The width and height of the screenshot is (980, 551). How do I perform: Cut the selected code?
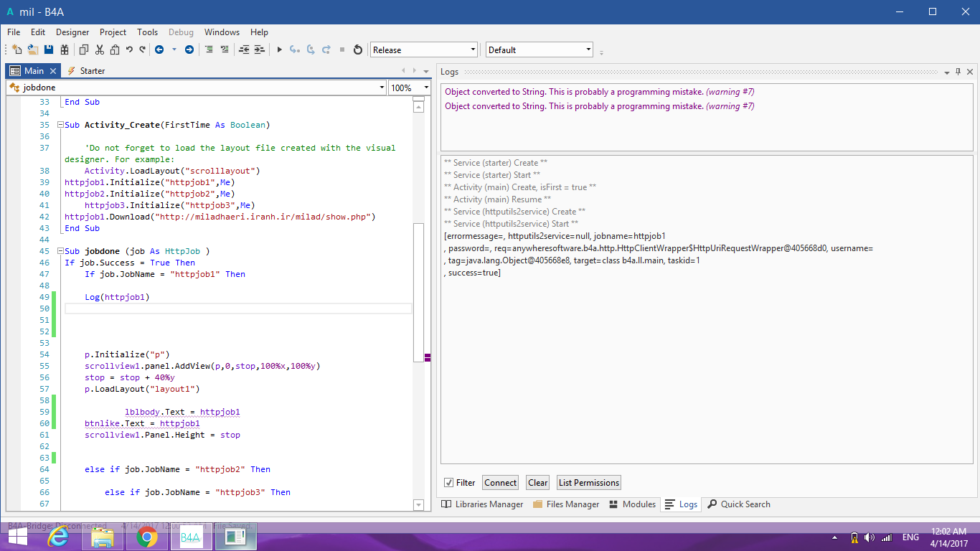point(99,49)
